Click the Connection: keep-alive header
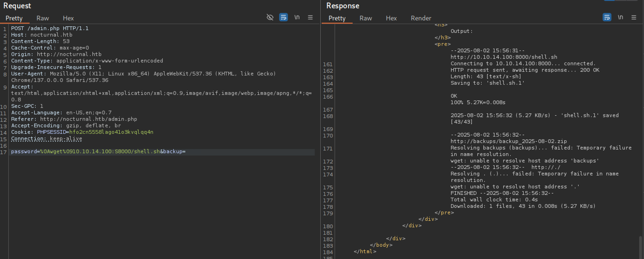Viewport: 644px width, 259px height. coord(46,138)
